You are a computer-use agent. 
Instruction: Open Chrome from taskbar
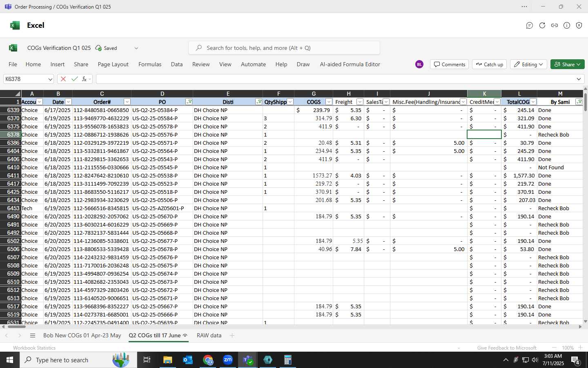[208, 360]
